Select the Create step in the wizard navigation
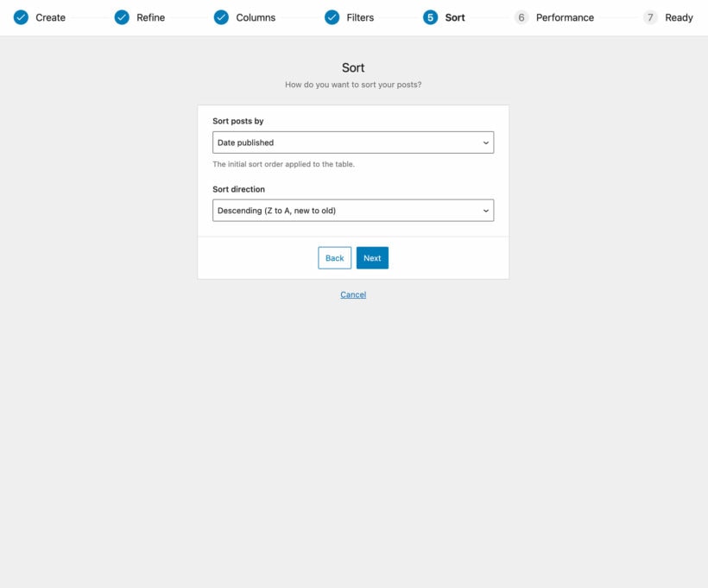The height and width of the screenshot is (588, 708). coord(49,16)
